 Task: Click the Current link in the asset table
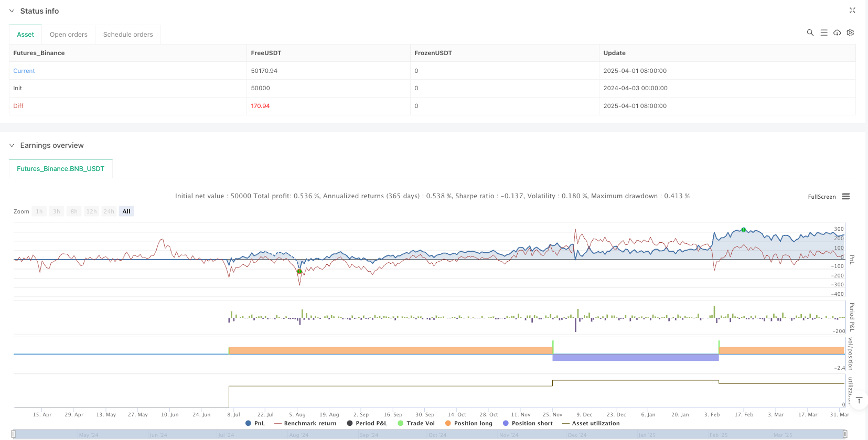(x=24, y=71)
